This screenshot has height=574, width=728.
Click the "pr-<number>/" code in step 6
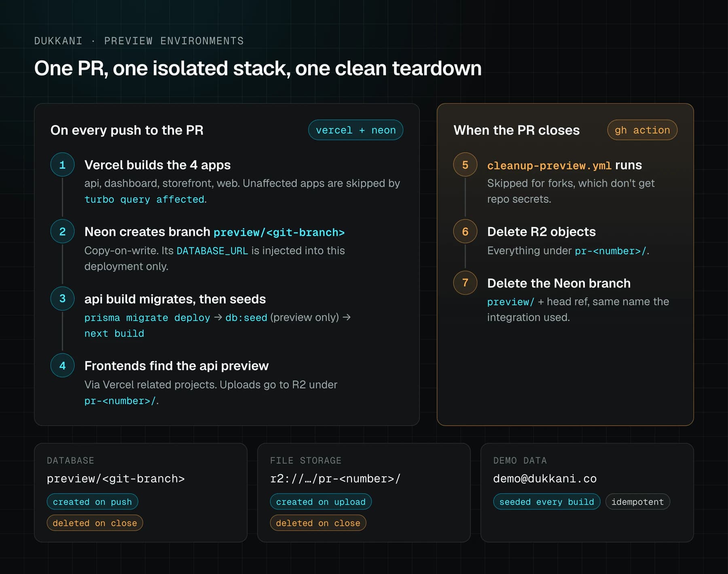click(x=611, y=251)
